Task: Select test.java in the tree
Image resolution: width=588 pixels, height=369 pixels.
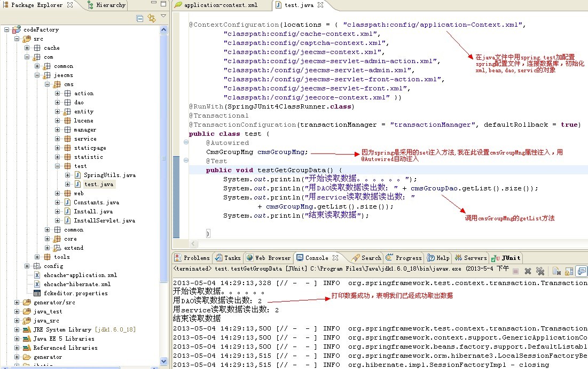Action: 99,184
